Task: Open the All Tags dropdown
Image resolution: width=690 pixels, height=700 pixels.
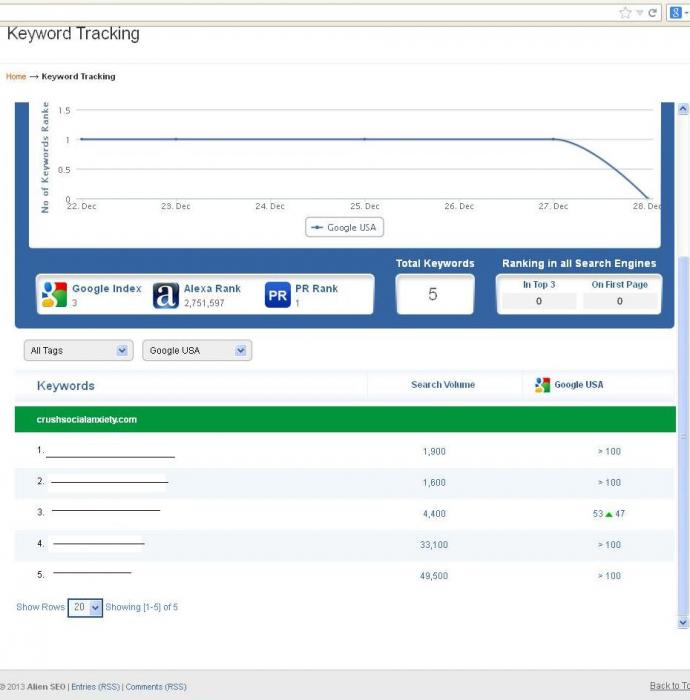Action: coord(79,350)
